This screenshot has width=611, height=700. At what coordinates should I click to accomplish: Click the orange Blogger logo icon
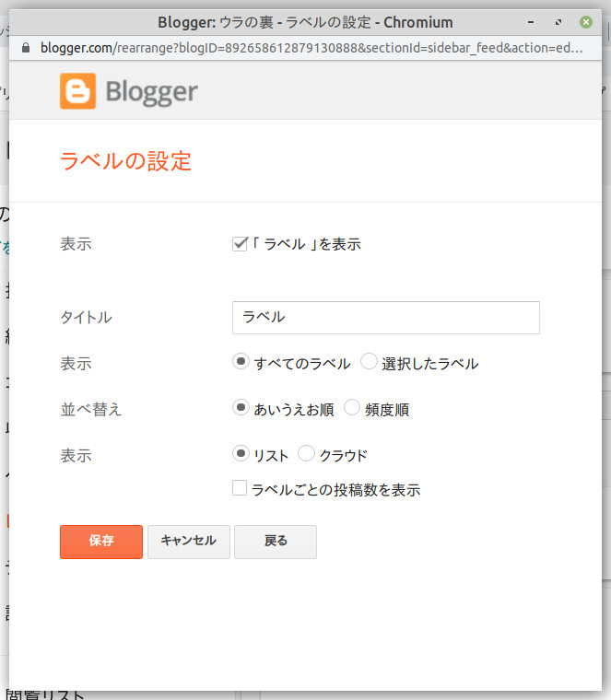click(x=77, y=91)
